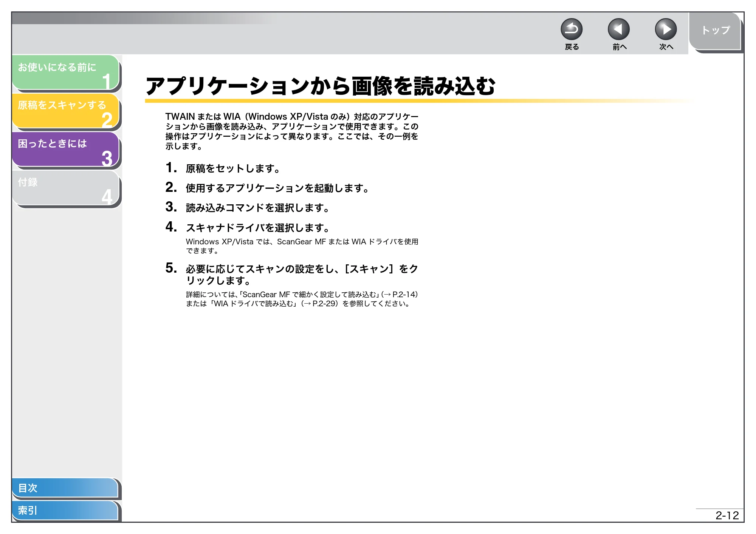Click step 1 text 原稿をセットします。
This screenshot has height=534, width=756.
(x=233, y=168)
